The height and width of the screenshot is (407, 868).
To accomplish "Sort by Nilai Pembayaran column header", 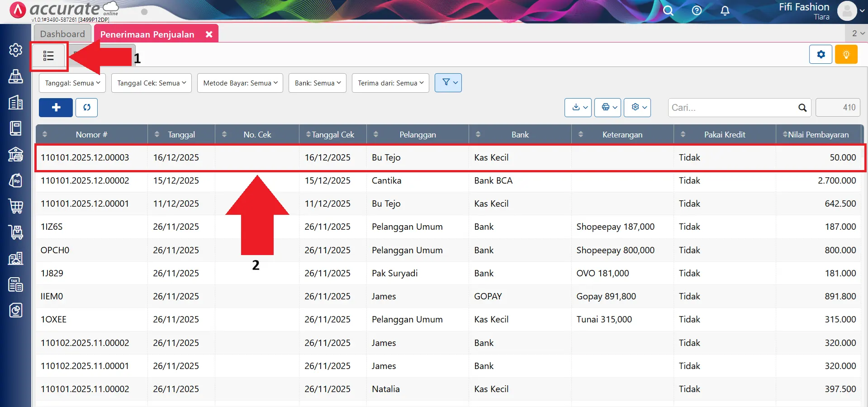I will [818, 135].
